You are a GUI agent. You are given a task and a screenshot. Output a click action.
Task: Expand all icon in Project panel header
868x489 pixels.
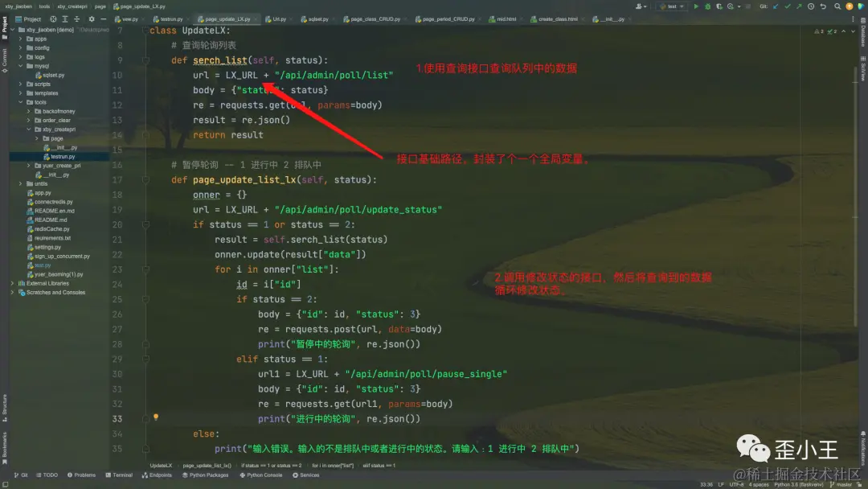(x=65, y=18)
